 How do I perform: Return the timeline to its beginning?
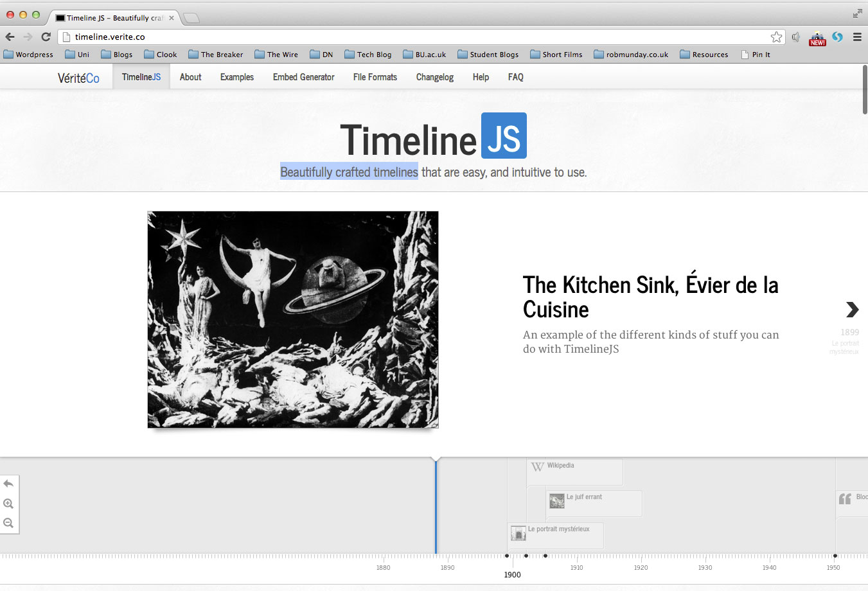click(x=9, y=484)
